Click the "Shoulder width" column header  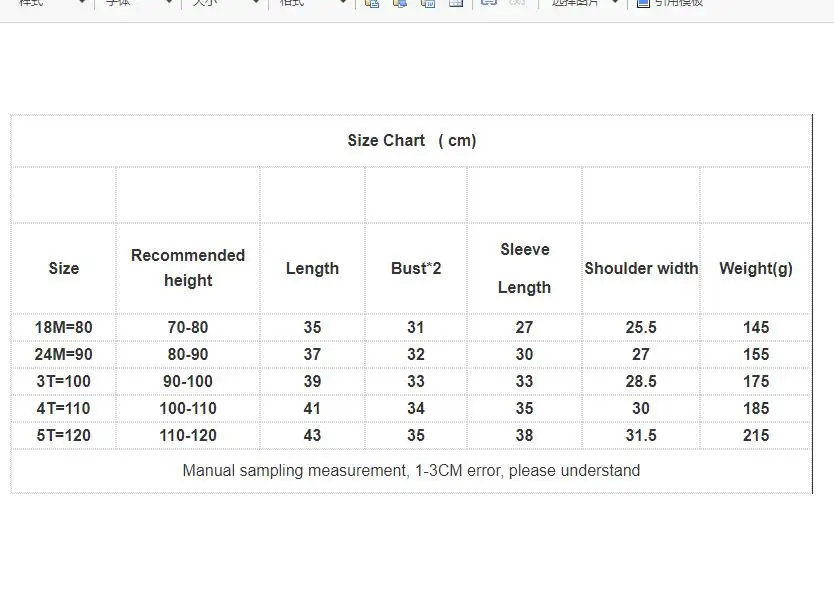tap(641, 268)
